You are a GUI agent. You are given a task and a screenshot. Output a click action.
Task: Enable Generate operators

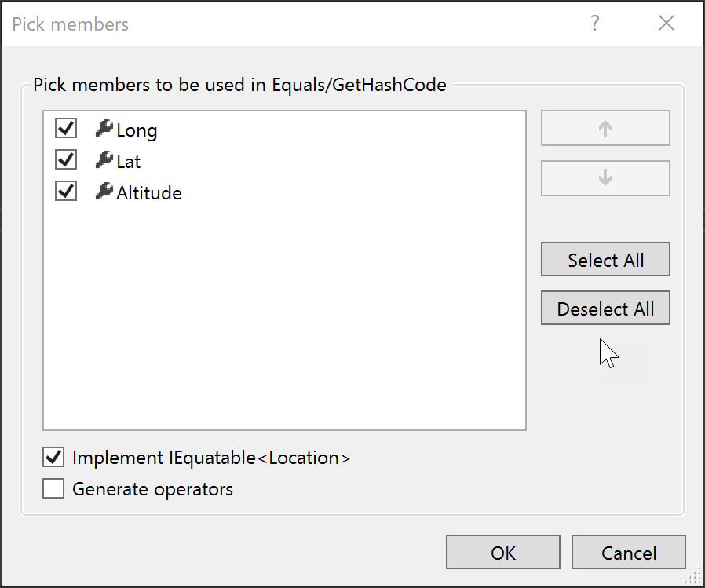pos(53,488)
